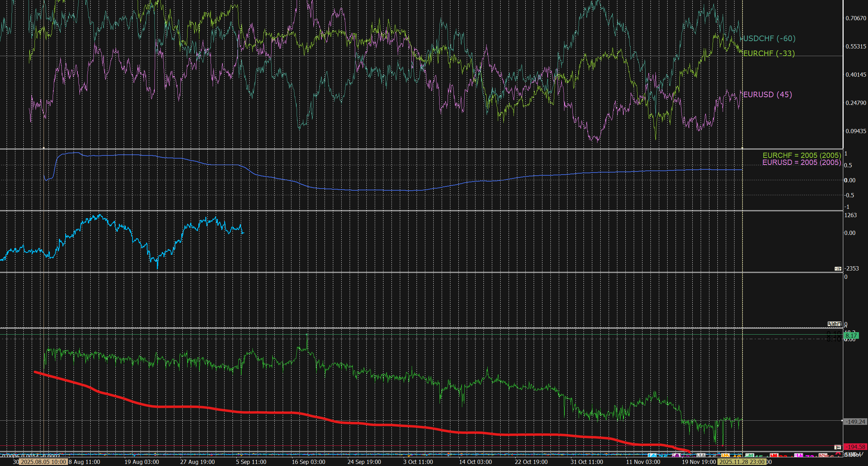Viewport: 868px width, 466px height.
Task: Click the EURCHF (-33) series label
Action: coord(769,53)
